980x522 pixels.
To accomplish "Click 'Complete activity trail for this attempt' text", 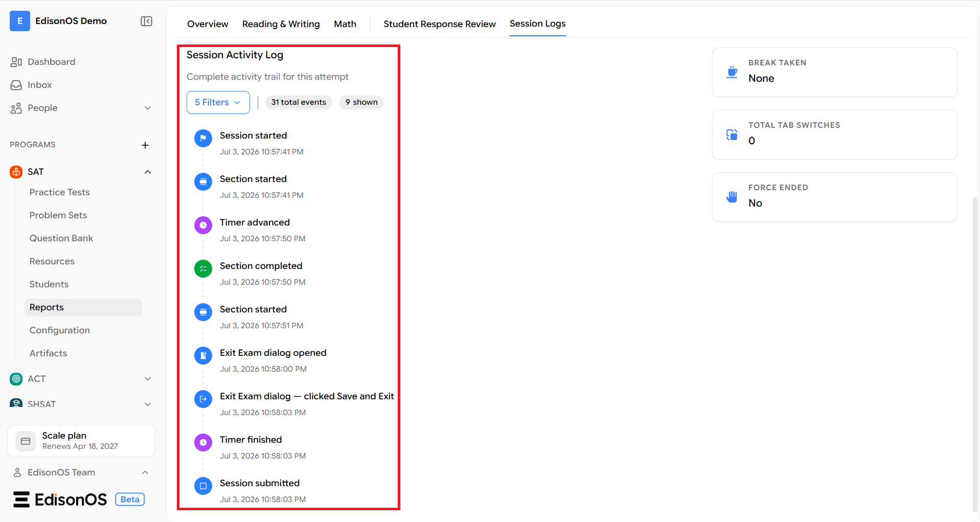I will coord(267,77).
